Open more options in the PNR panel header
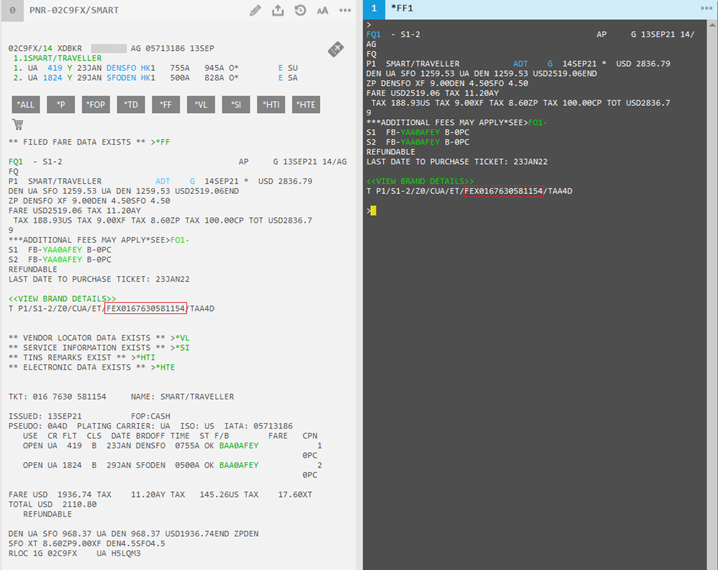 (x=345, y=10)
